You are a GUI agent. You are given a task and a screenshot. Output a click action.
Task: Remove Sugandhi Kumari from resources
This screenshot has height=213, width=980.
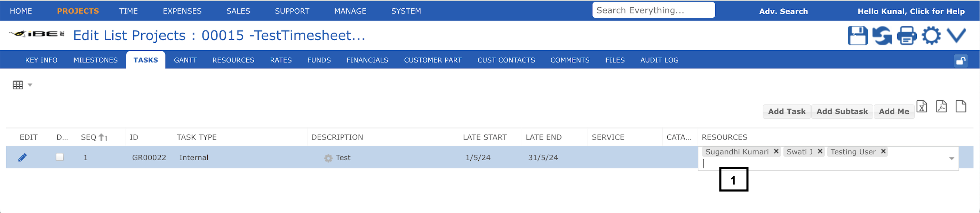point(776,152)
